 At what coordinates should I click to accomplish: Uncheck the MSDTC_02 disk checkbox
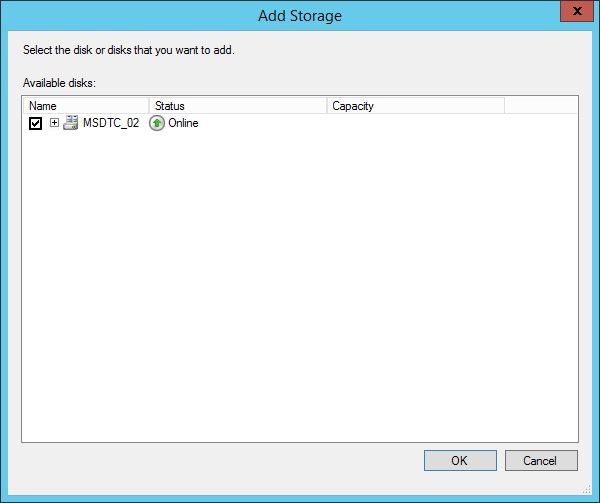(36, 123)
